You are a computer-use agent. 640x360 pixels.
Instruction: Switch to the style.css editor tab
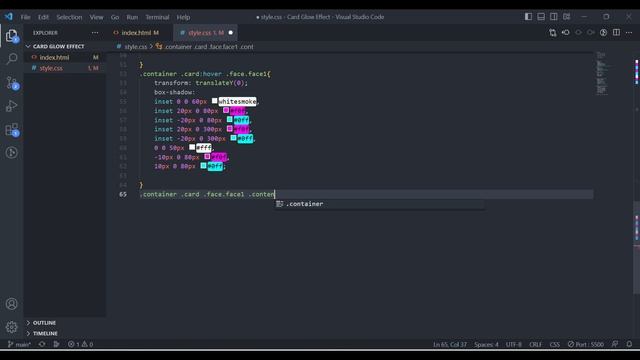coord(206,33)
